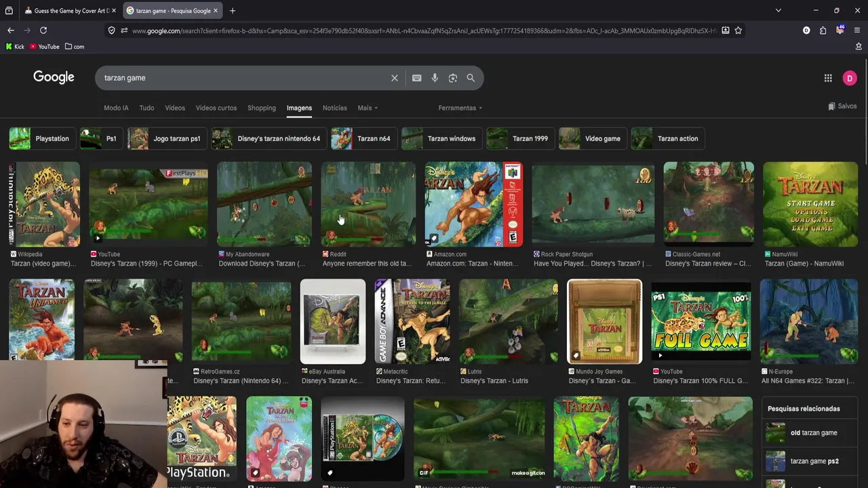Open the Wikipedia Tarzan video game thumbnail
Viewport: 868px width, 488px height.
[44, 204]
